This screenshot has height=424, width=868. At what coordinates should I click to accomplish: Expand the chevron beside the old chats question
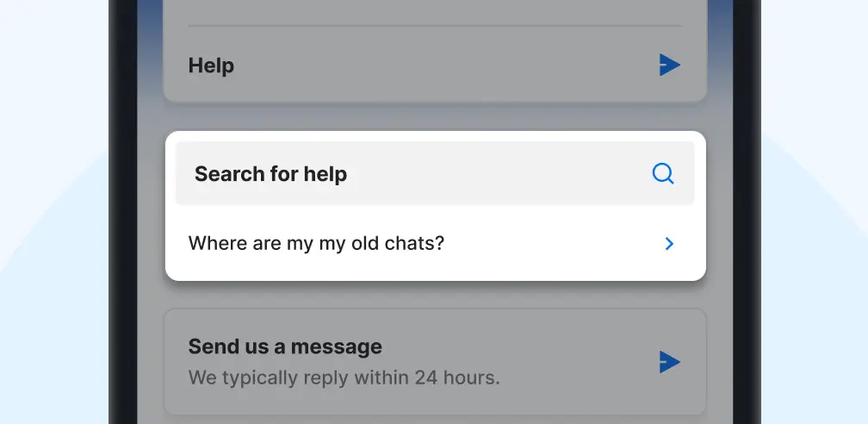(x=669, y=244)
